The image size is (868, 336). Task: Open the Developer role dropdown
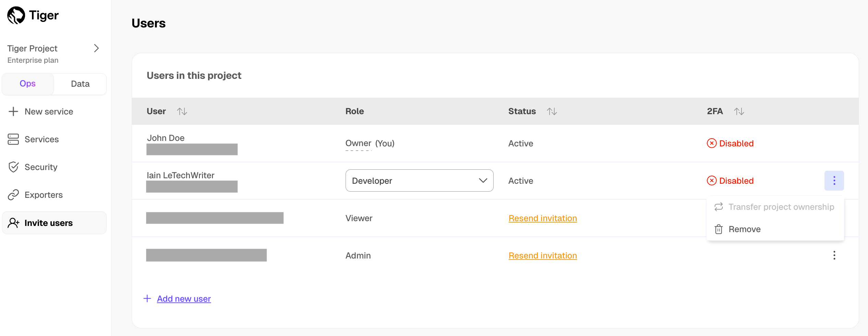tap(419, 181)
